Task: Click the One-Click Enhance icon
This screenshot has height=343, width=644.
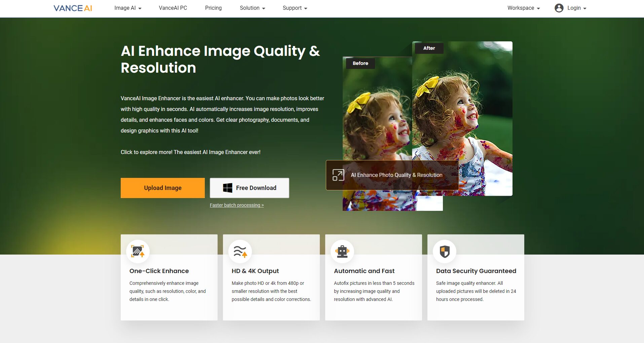Action: coord(138,251)
